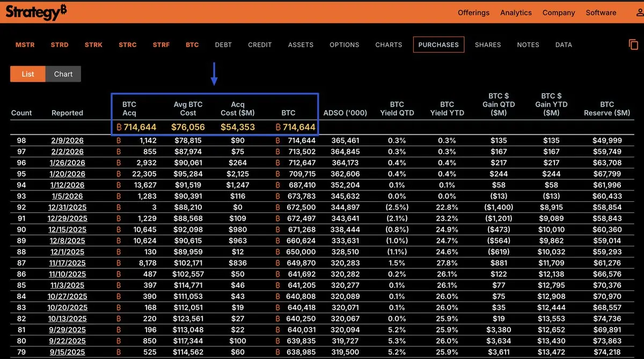Open the 1/20/2026 report link
The width and height of the screenshot is (644, 359).
click(x=67, y=174)
